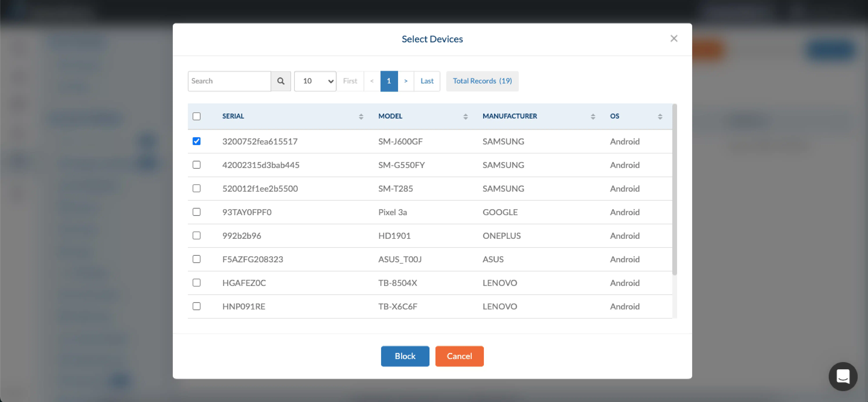Image resolution: width=868 pixels, height=402 pixels.
Task: Open the page size dropdown showing 10
Action: pos(315,81)
